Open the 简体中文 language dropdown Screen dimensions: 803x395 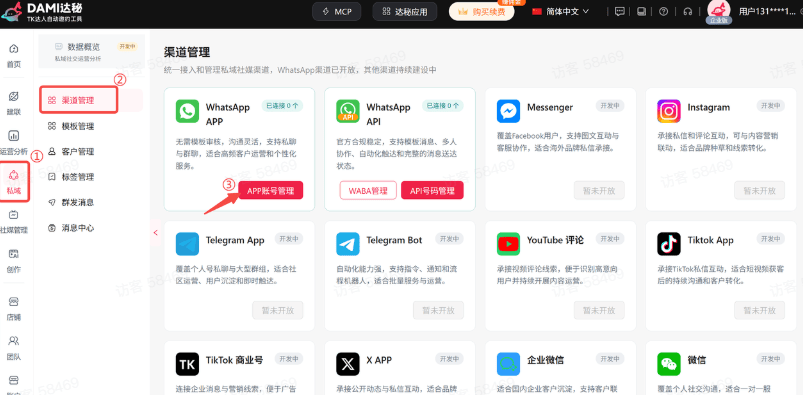click(561, 11)
